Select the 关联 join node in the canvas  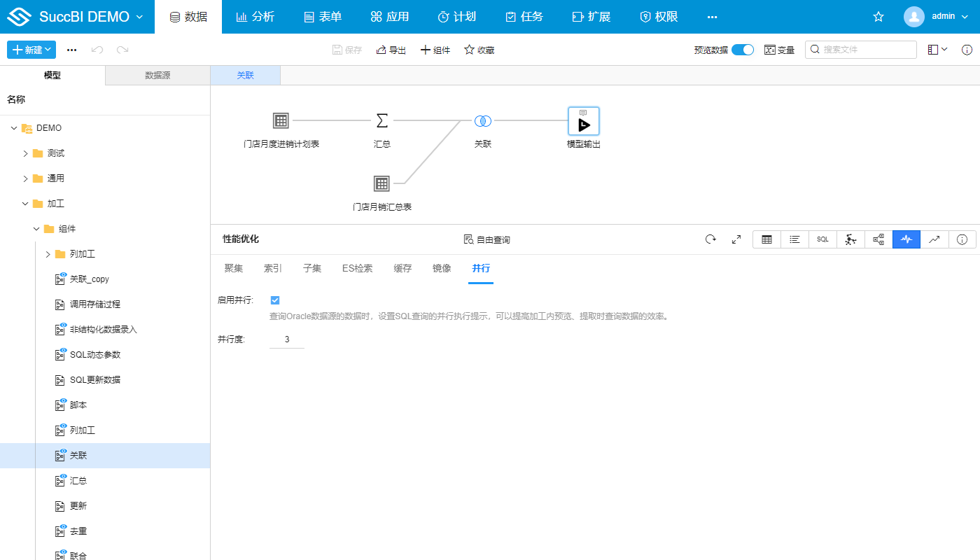pyautogui.click(x=482, y=120)
